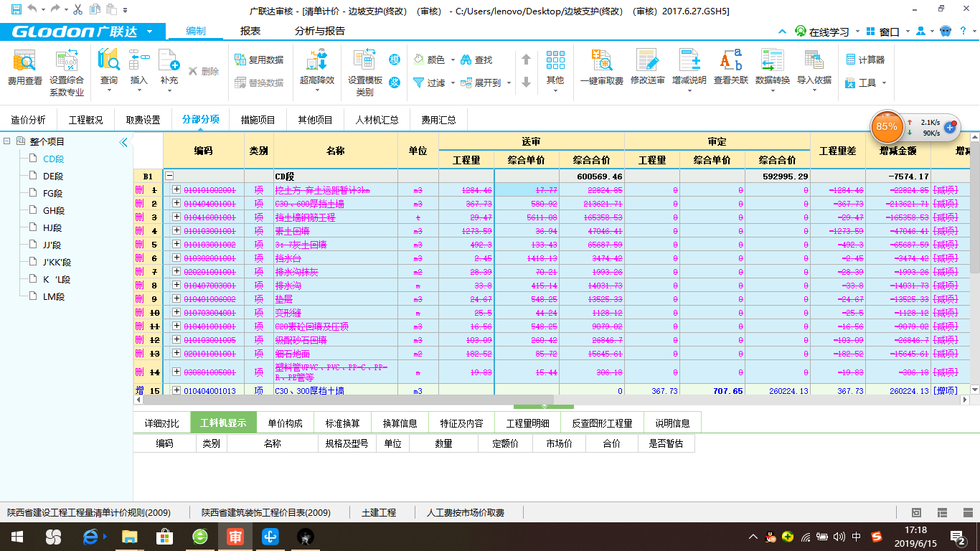Click the undo arrow in title bar
The width and height of the screenshot is (980, 551).
(32, 9)
